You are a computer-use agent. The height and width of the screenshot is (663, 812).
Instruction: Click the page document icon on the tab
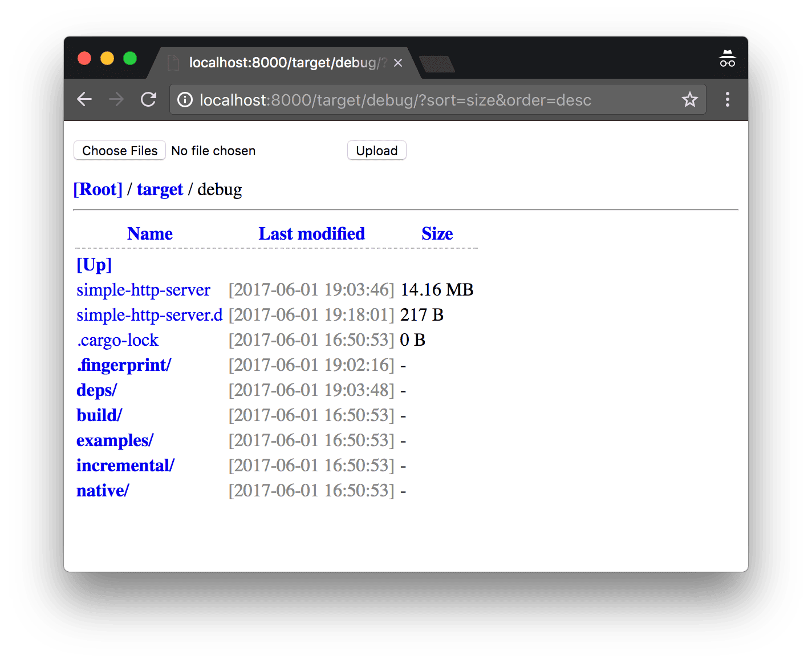pos(173,63)
